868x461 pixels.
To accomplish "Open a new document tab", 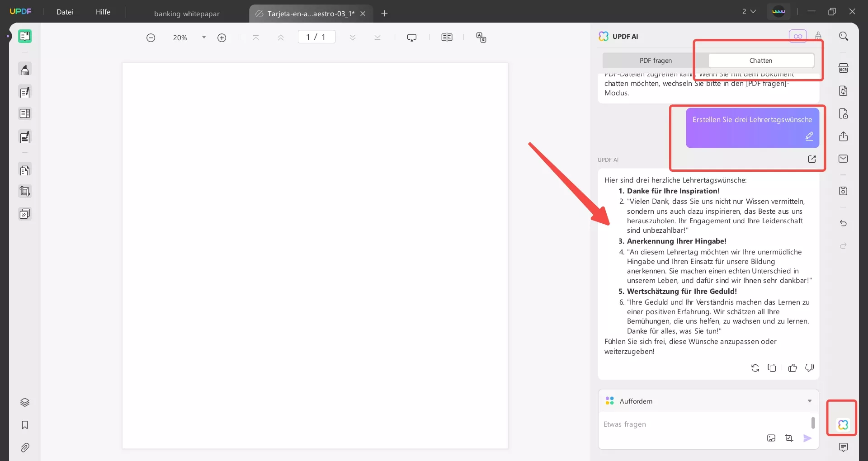I will coord(384,14).
